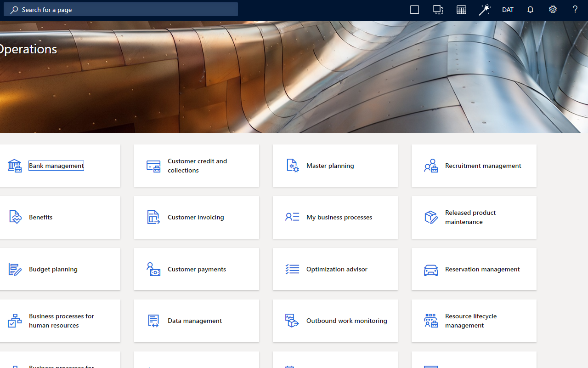Open the Customer credit and collections workspace label

point(198,166)
